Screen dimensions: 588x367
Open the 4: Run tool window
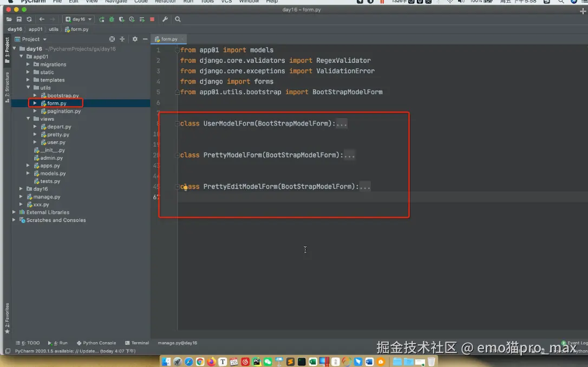58,343
